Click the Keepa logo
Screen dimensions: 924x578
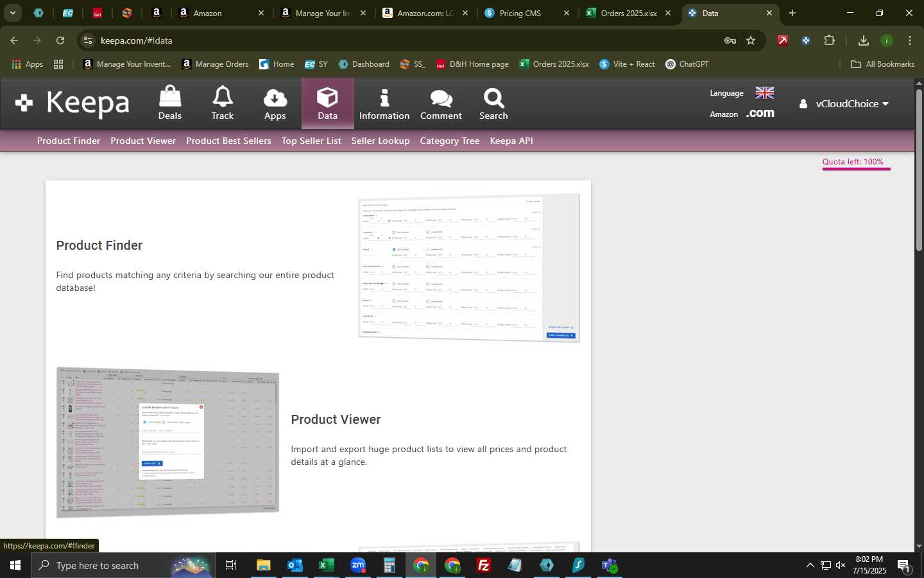tap(73, 103)
